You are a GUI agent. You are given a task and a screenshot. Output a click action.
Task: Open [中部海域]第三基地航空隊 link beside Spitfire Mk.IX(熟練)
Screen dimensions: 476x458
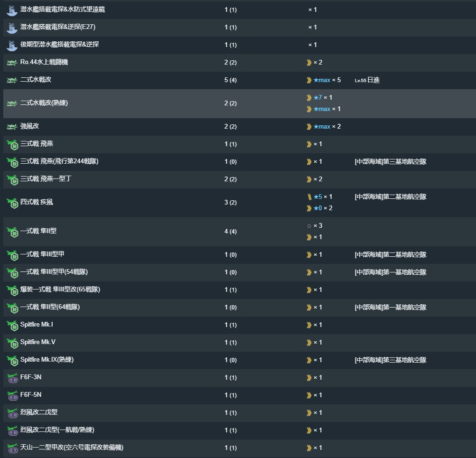[x=390, y=360]
